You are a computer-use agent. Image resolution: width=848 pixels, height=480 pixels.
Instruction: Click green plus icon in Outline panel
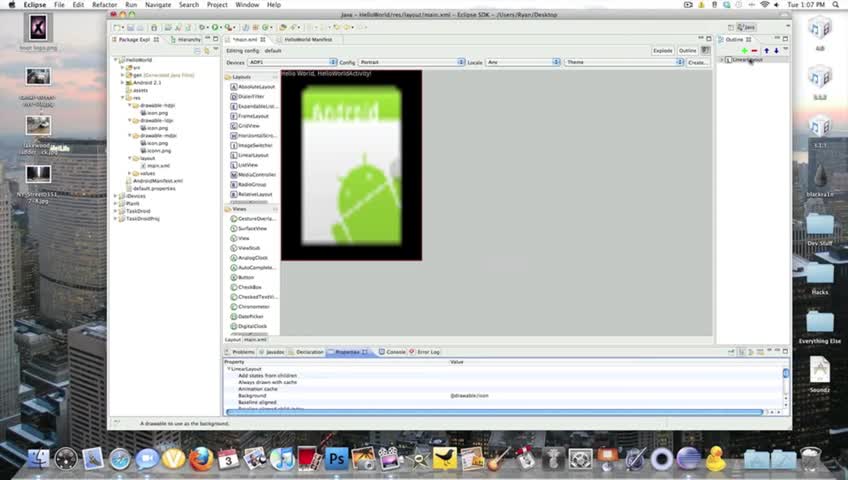point(745,51)
